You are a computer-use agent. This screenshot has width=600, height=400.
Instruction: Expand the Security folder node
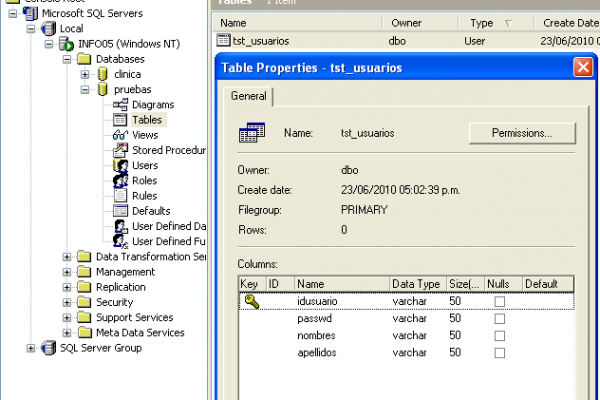pyautogui.click(x=67, y=302)
